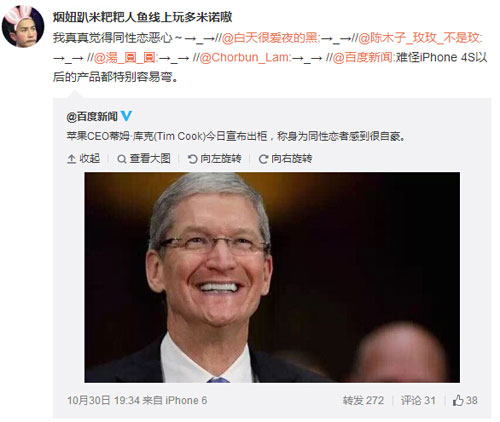
Task: Click the 10月30日 19:34 timestamp
Action: click(103, 400)
